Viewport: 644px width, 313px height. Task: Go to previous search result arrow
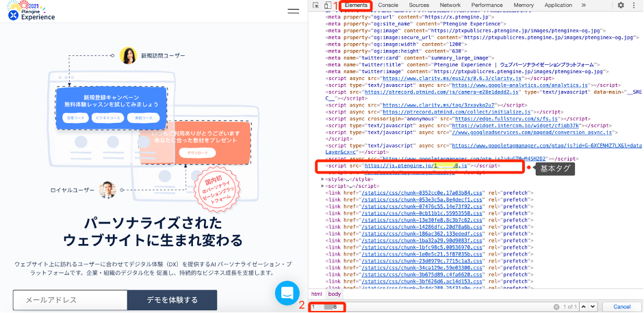coord(583,306)
